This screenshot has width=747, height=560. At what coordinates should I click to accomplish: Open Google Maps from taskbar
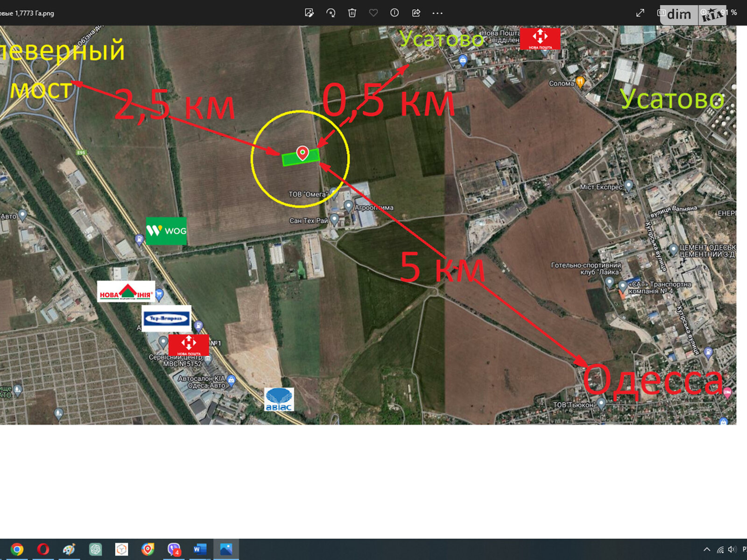coord(148,549)
